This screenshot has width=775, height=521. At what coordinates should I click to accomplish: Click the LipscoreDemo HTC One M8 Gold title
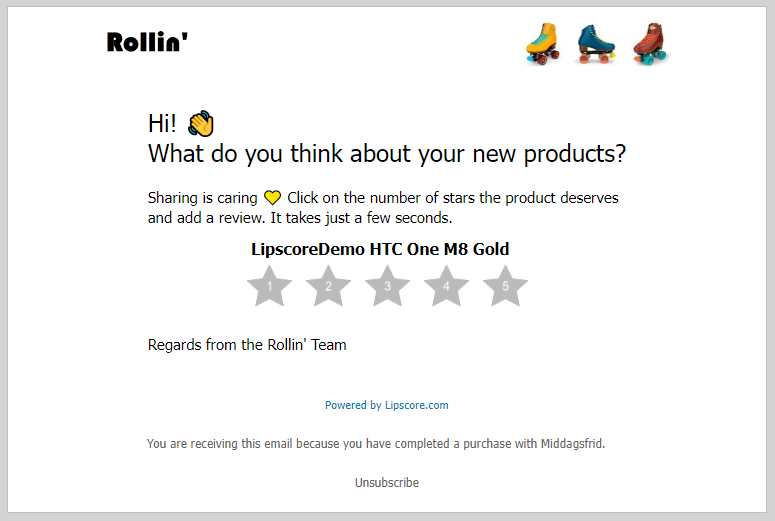pyautogui.click(x=380, y=249)
